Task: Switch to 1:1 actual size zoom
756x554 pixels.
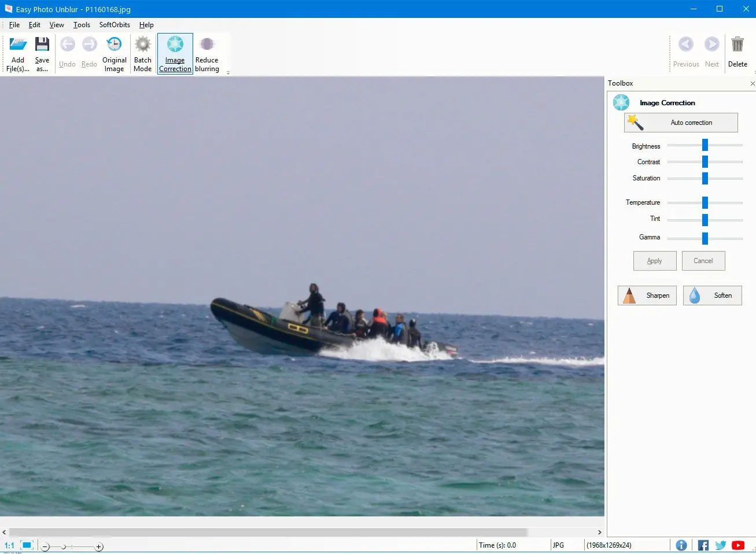Action: coord(9,545)
